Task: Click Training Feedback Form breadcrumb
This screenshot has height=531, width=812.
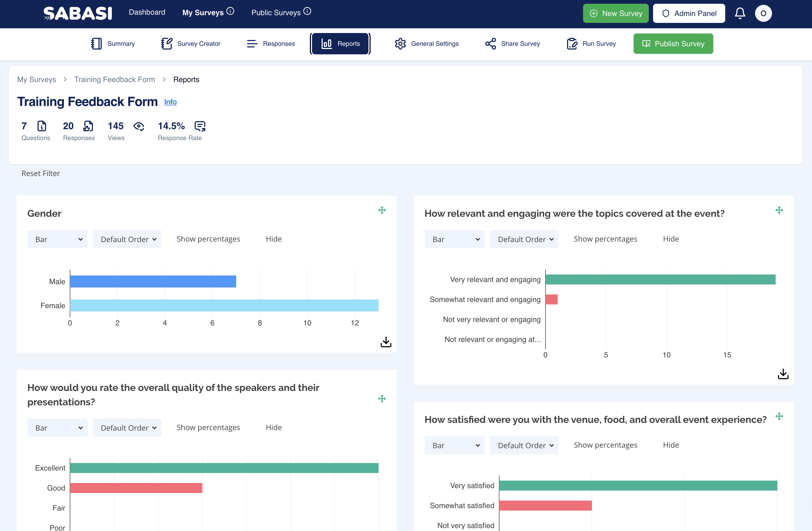Action: 115,80
